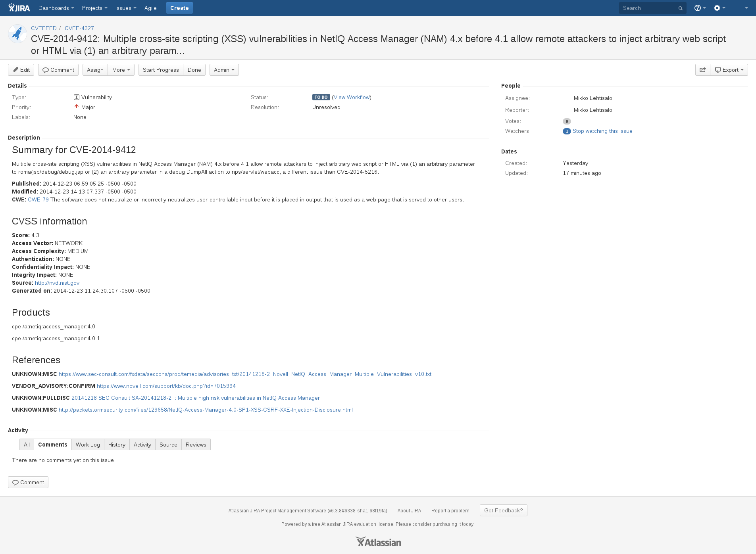Click the top Comment button
756x554 pixels.
[x=58, y=70]
